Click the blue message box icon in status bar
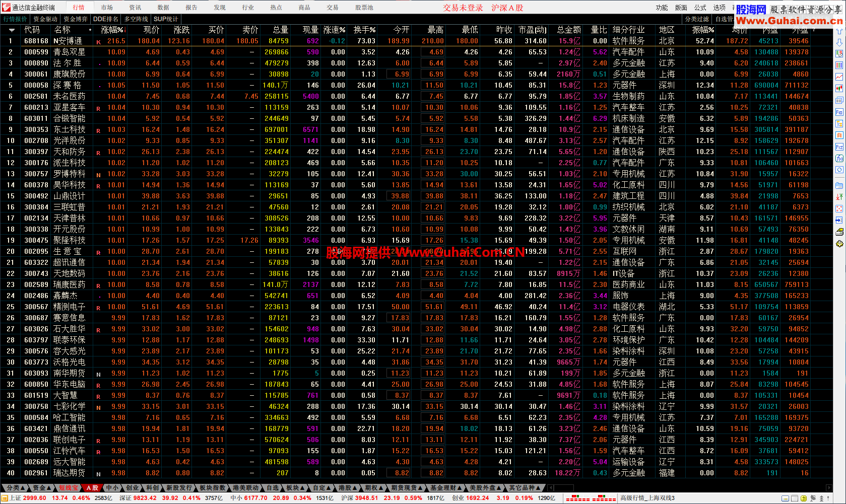Image resolution: width=846 pixels, height=504 pixels. point(785,498)
